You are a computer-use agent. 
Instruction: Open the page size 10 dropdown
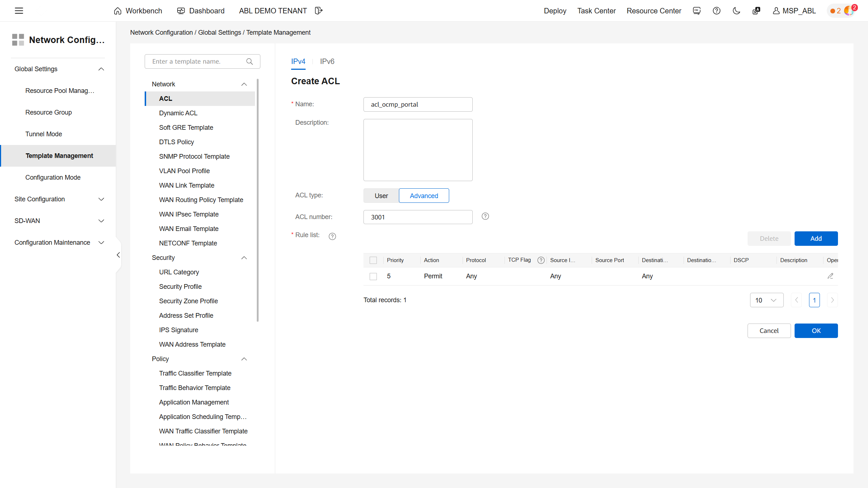766,300
